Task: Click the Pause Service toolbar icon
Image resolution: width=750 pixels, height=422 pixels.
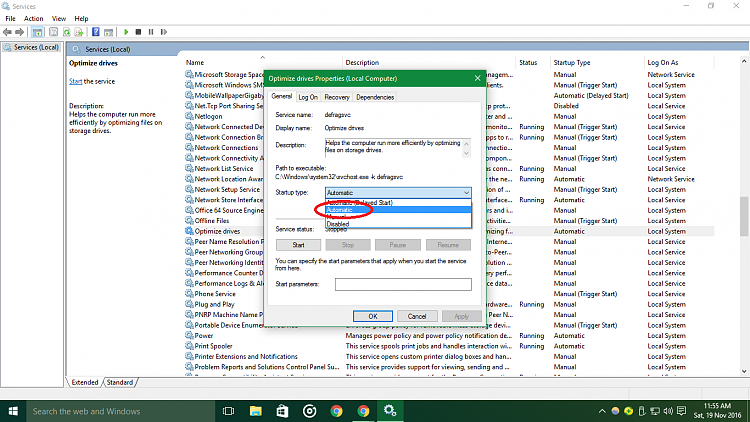Action: [x=151, y=32]
